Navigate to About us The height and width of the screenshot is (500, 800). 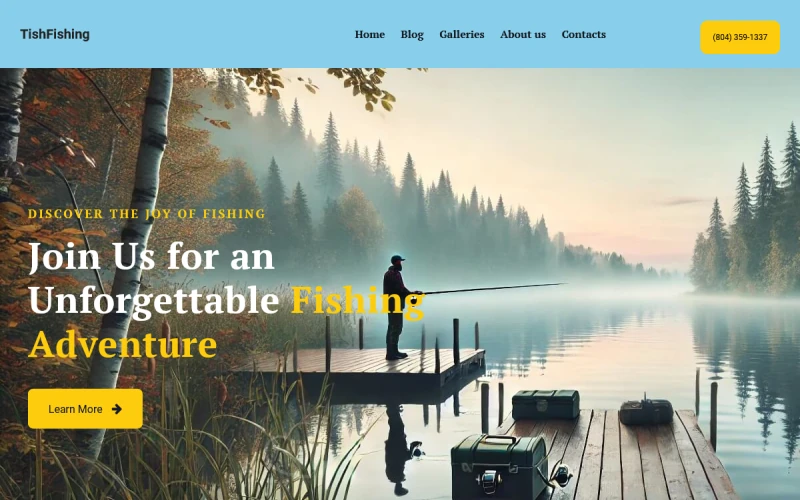(x=523, y=34)
